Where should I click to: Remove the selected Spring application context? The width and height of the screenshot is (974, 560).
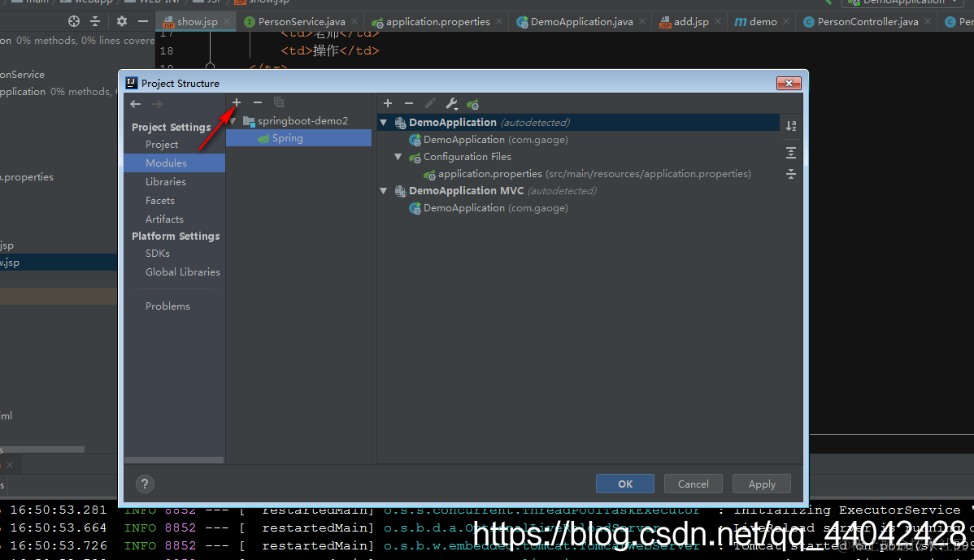(x=409, y=104)
